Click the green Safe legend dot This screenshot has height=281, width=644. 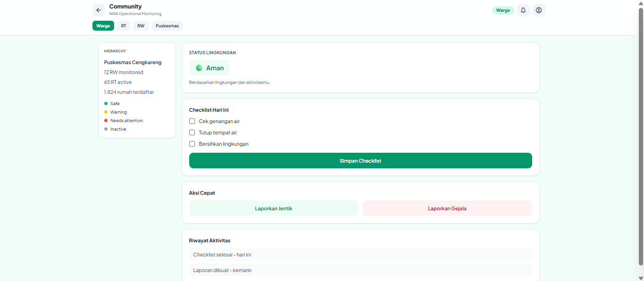point(106,103)
